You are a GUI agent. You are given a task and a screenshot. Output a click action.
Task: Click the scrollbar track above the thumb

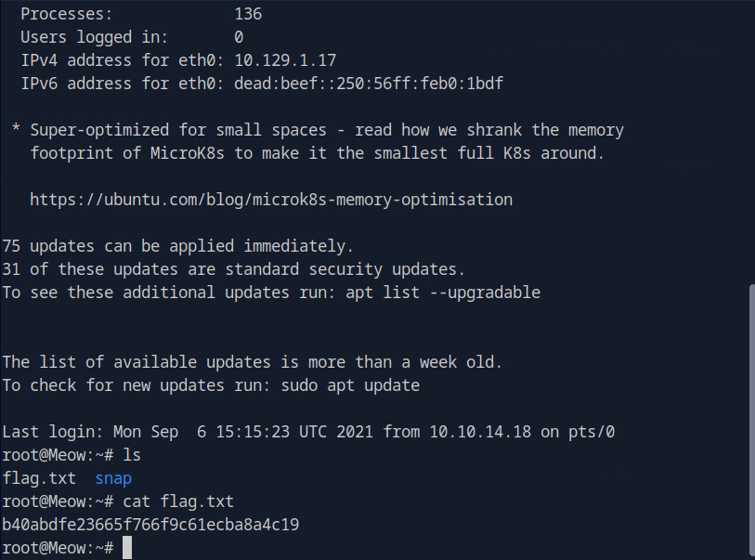[x=749, y=139]
